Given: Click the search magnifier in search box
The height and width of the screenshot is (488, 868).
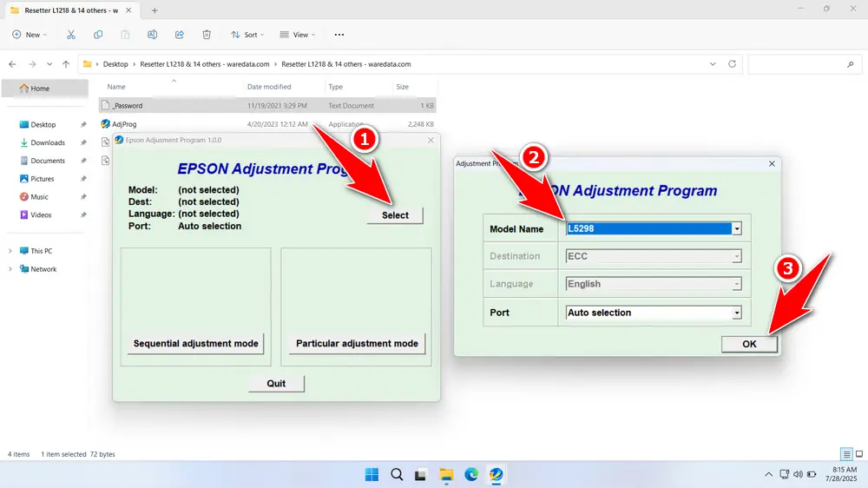Looking at the screenshot, I should coord(851,64).
